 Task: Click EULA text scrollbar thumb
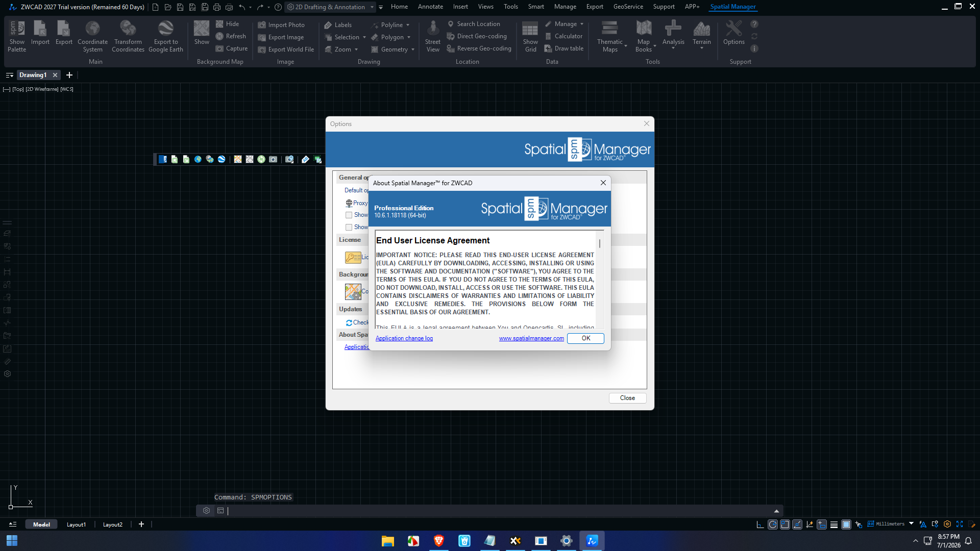click(600, 244)
